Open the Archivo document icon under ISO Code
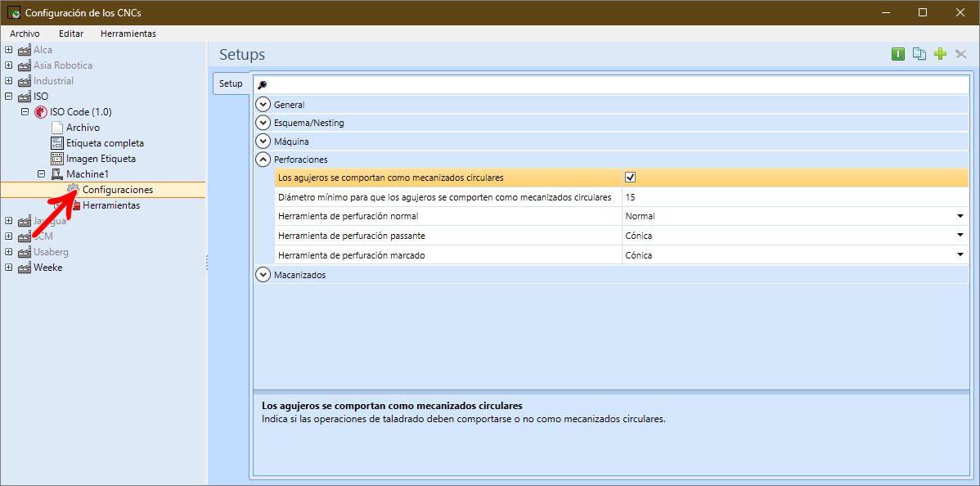 tap(57, 128)
